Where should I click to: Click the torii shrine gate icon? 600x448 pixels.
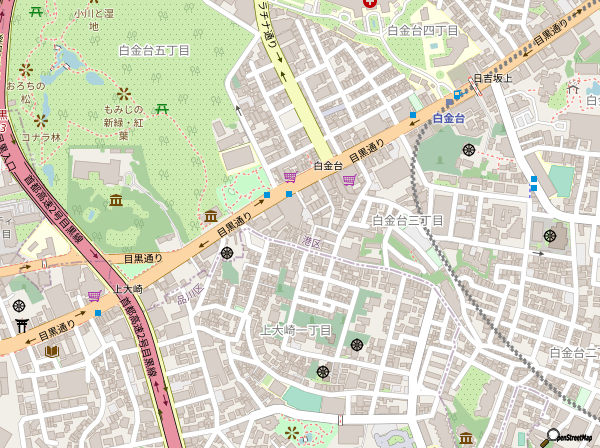21,326
